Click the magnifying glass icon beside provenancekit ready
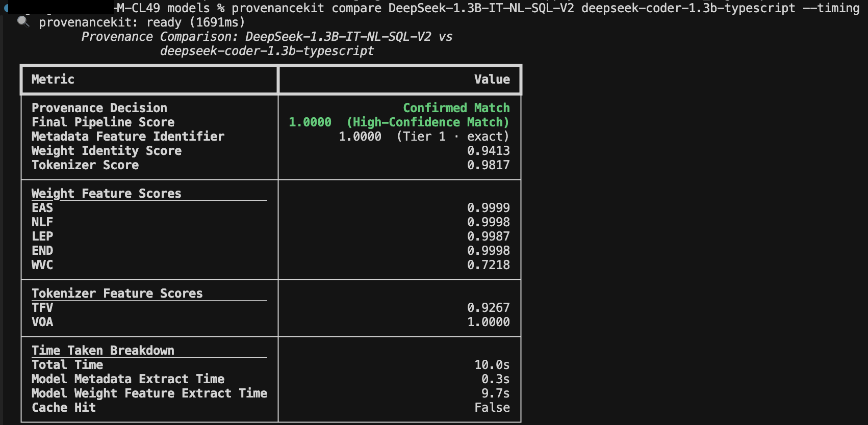This screenshot has width=868, height=425. 23,22
